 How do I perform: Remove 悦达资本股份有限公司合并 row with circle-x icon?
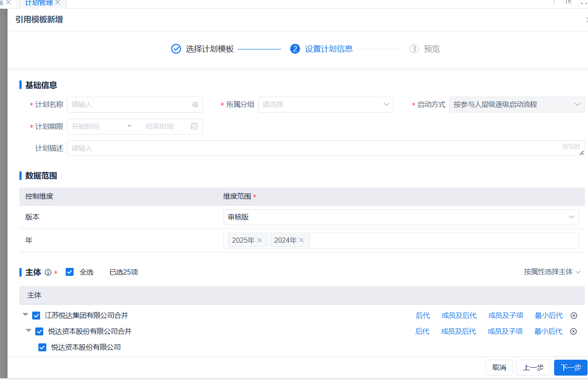(573, 331)
